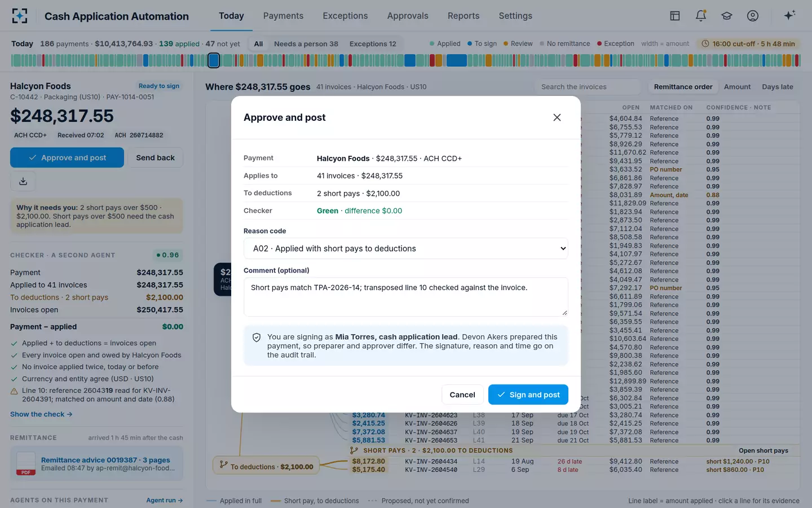Screen dimensions: 812x508
Task: Go to the Approvals tab
Action: pyautogui.click(x=408, y=16)
